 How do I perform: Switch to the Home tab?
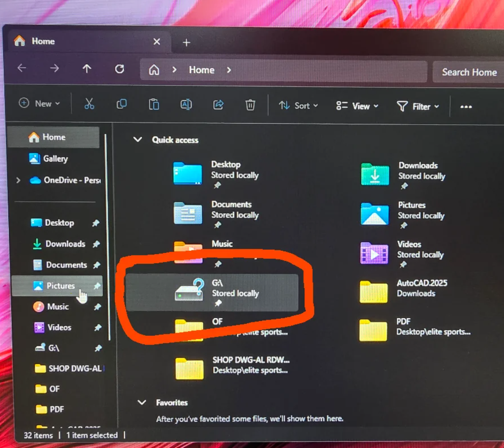(43, 41)
